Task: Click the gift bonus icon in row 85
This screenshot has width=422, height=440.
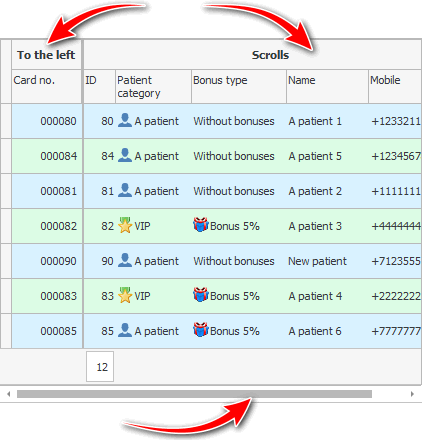Action: [x=201, y=330]
